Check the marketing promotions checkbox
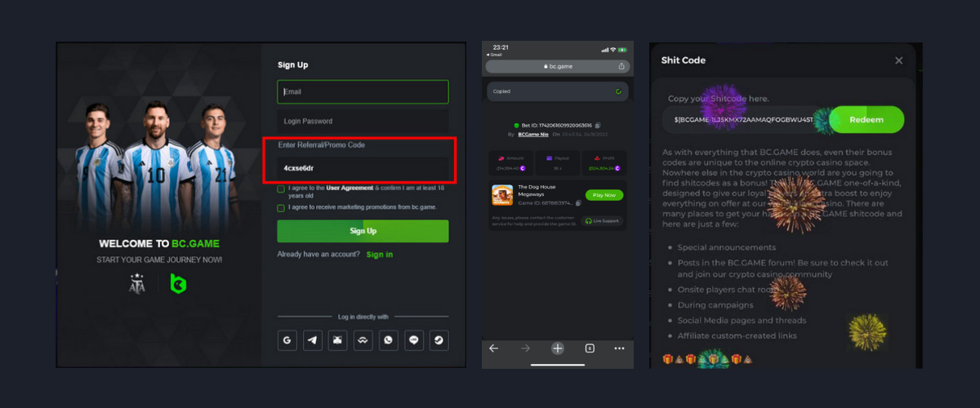This screenshot has height=408, width=980. point(281,208)
